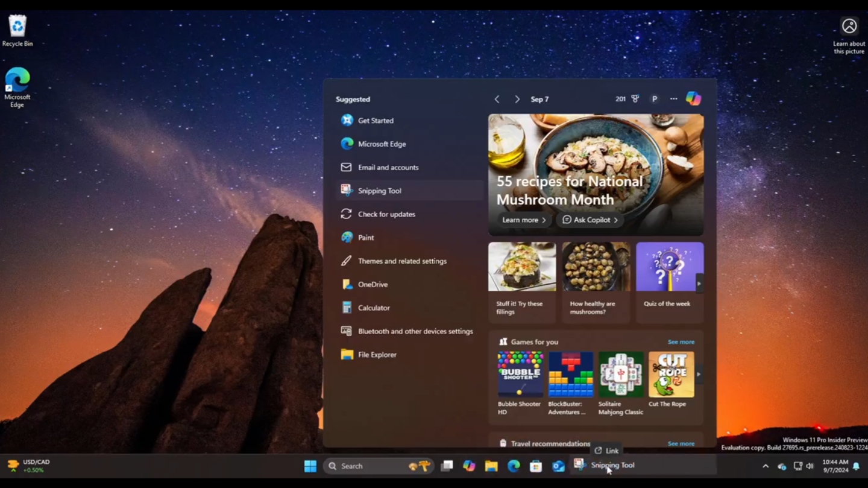The height and width of the screenshot is (488, 868).
Task: Open clock showing 10:44 AM
Action: pos(835,466)
